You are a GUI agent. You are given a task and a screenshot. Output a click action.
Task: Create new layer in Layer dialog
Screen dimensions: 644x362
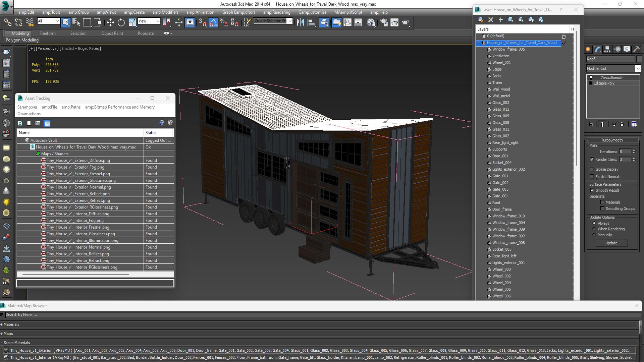pyautogui.click(x=480, y=19)
